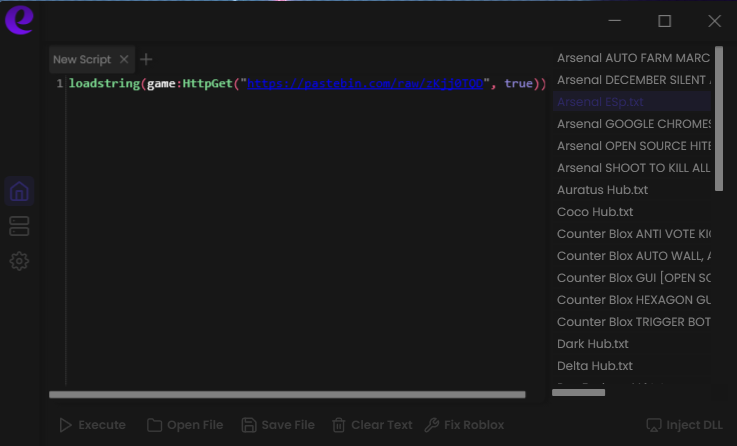The height and width of the screenshot is (446, 737).
Task: Select Counter Blox GUI [OPEN SOURCE script
Action: (x=633, y=278)
